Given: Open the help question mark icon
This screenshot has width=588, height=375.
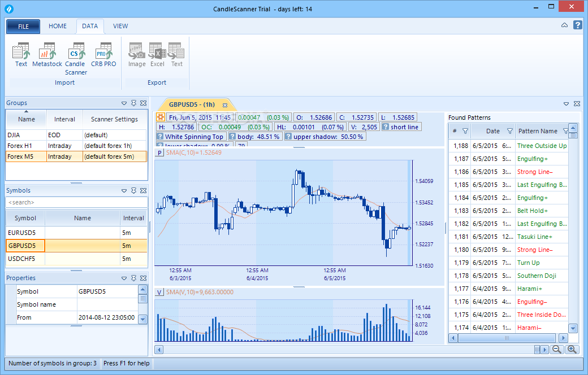Looking at the screenshot, I should [x=577, y=25].
